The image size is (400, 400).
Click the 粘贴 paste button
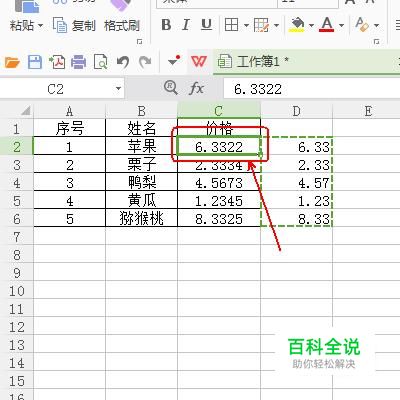click(x=22, y=25)
